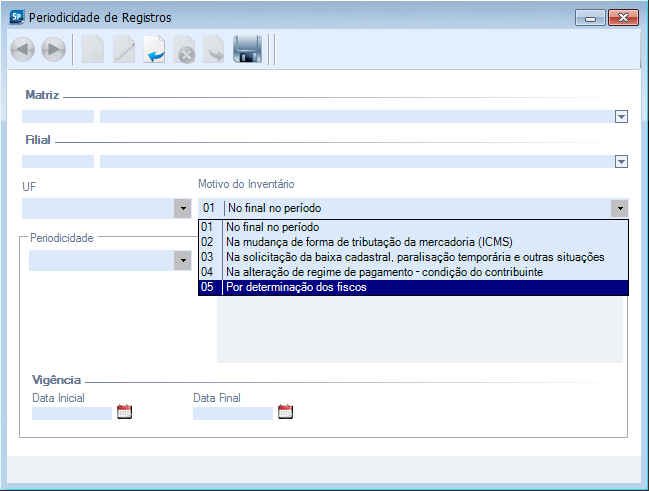Go to the next record arrow
This screenshot has width=649, height=491.
click(53, 50)
